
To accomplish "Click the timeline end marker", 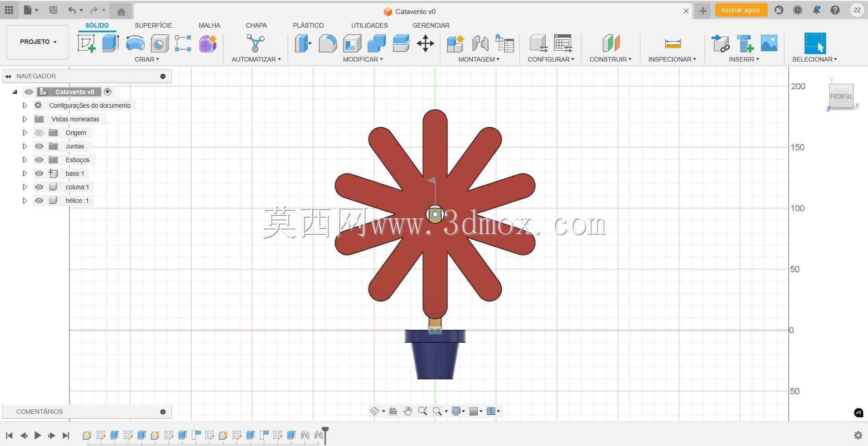I will pyautogui.click(x=325, y=435).
